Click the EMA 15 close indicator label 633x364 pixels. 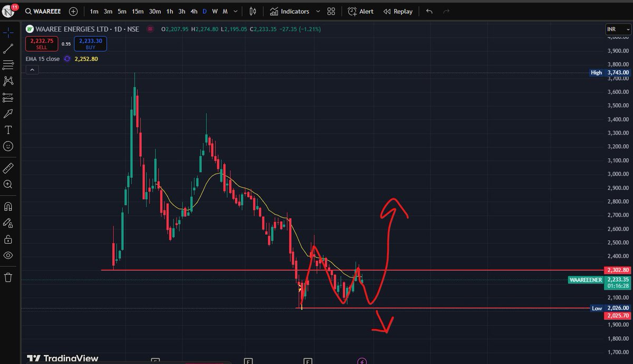tap(43, 59)
